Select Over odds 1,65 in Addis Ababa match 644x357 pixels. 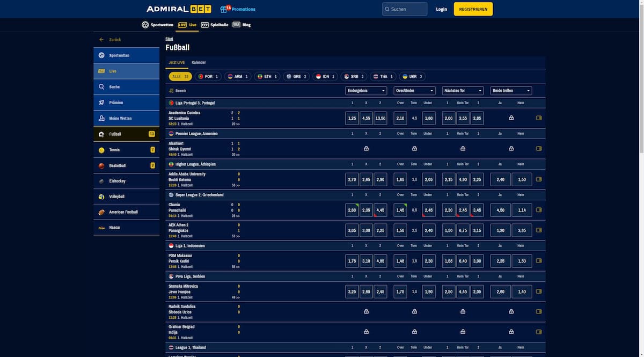click(x=400, y=179)
